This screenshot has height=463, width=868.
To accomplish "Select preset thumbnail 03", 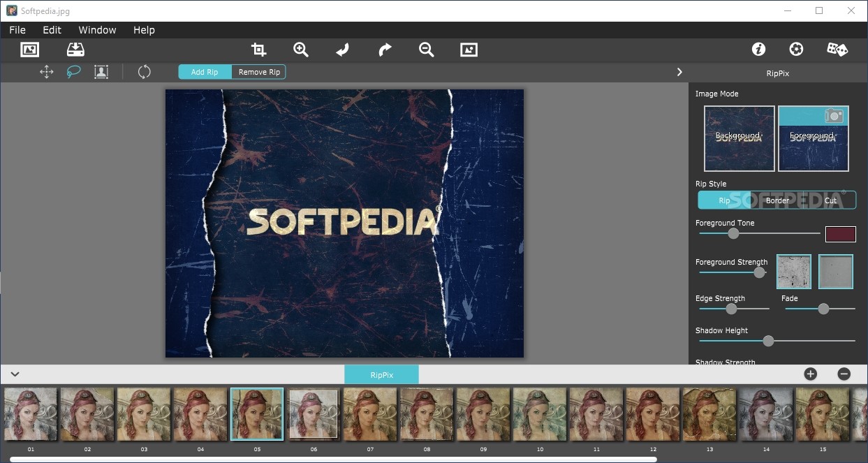I will click(x=144, y=414).
